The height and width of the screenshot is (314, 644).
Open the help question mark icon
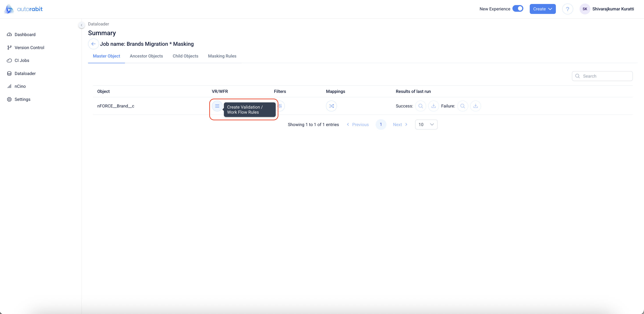pyautogui.click(x=568, y=9)
